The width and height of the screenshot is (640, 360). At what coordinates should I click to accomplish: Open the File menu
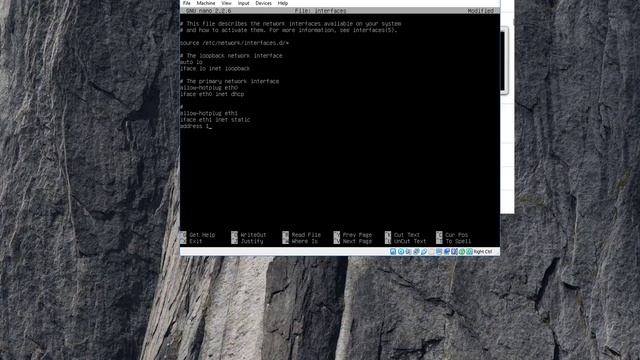click(x=187, y=3)
